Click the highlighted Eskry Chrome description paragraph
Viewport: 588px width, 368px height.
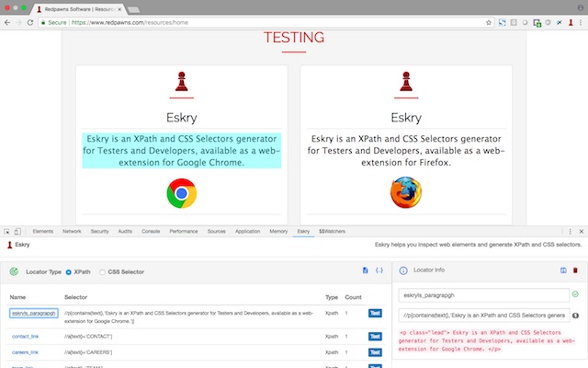click(x=182, y=151)
